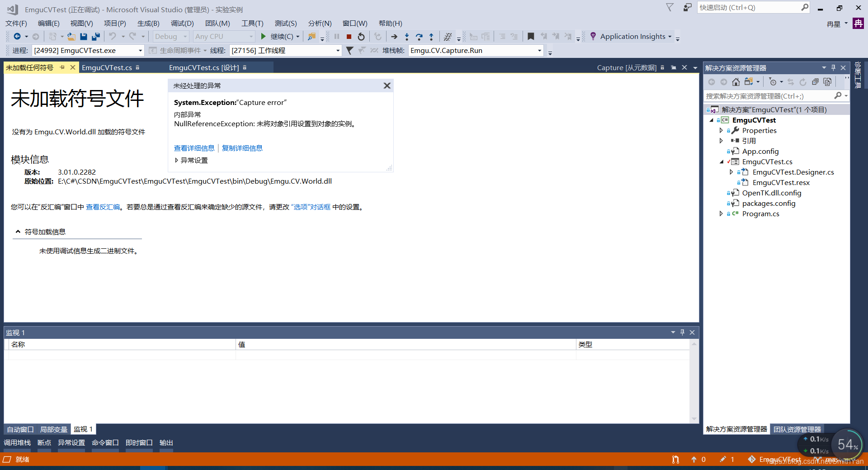Click Show All Files icon in Solution Explorer
The width and height of the screenshot is (868, 470).
point(827,81)
